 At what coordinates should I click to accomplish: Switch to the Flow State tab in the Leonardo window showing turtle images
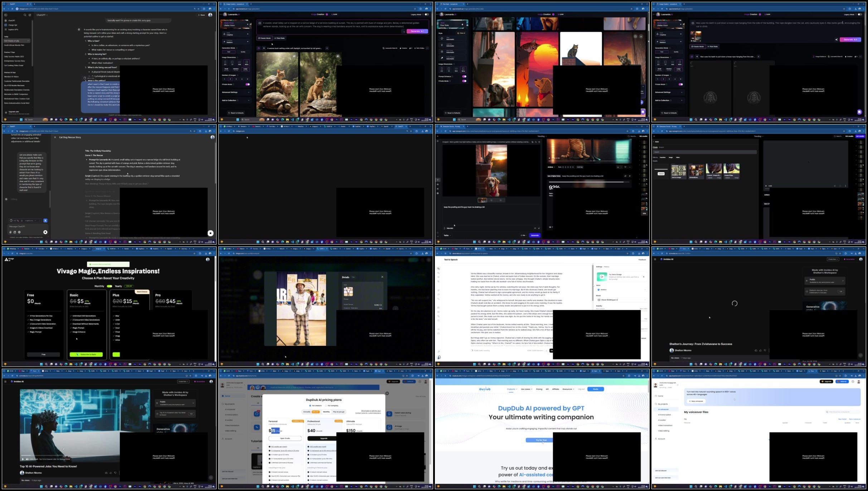tap(280, 38)
